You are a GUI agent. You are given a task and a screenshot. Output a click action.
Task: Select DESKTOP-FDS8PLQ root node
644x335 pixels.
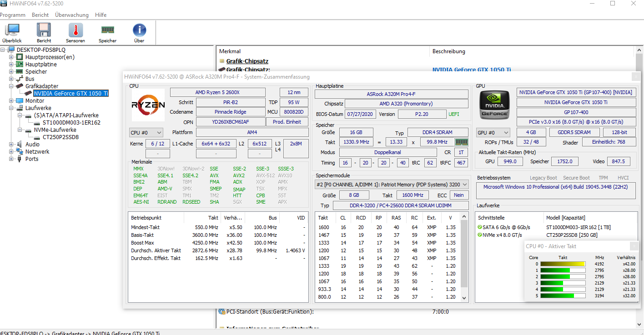point(41,50)
